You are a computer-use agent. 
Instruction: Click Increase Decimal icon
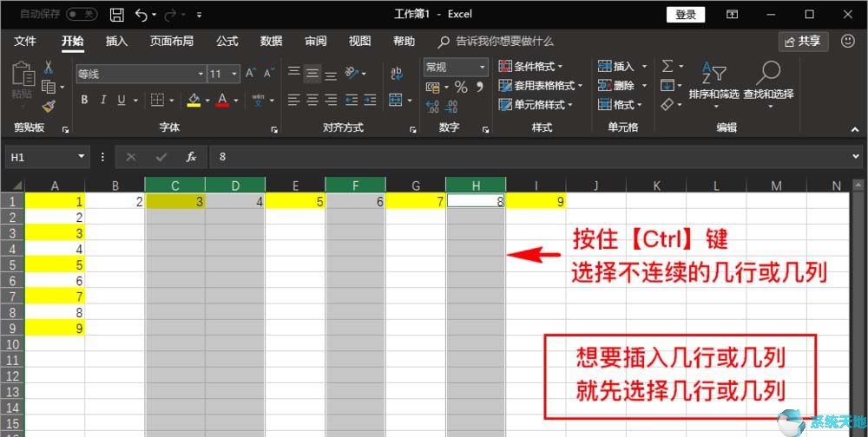432,106
